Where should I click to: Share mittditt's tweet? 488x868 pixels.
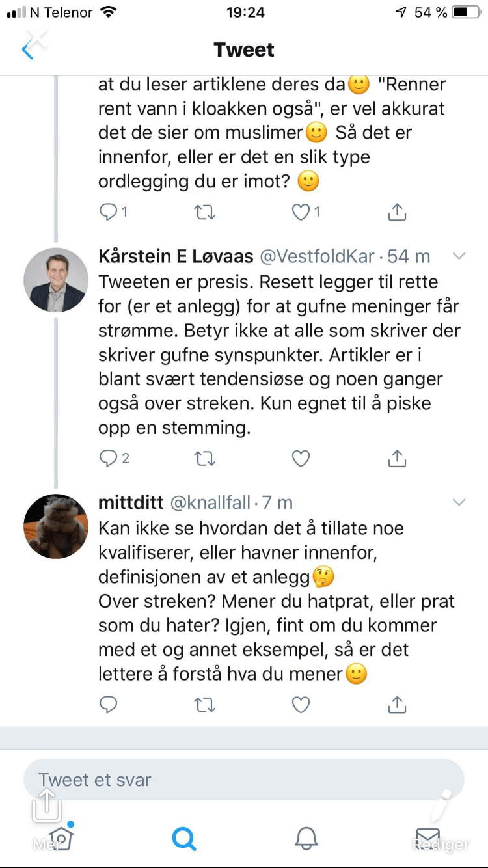[x=397, y=705]
